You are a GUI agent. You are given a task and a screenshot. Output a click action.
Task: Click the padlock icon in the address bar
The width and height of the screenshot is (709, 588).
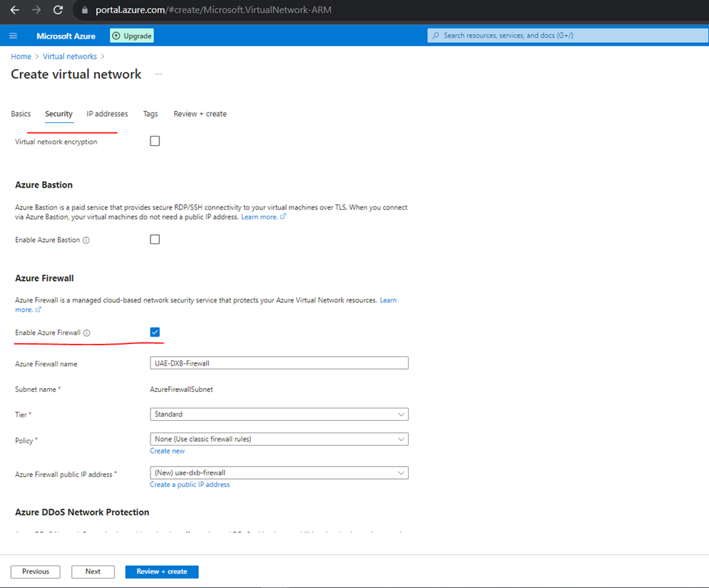point(84,10)
